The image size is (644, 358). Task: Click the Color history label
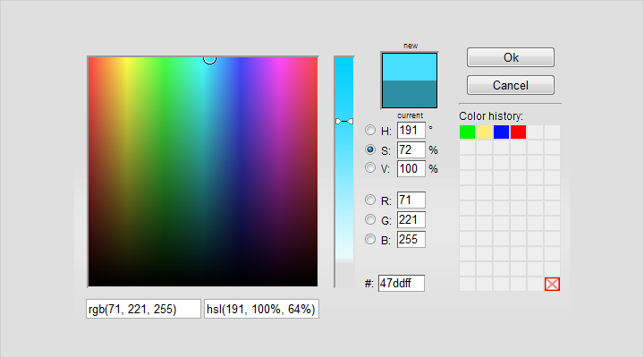point(491,116)
